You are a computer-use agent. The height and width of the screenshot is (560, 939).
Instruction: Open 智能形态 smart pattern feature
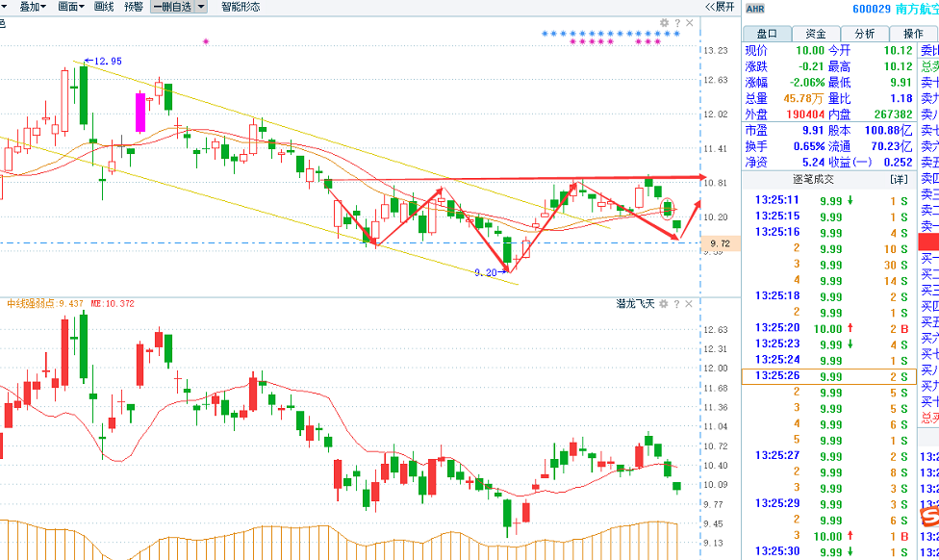coord(241,7)
